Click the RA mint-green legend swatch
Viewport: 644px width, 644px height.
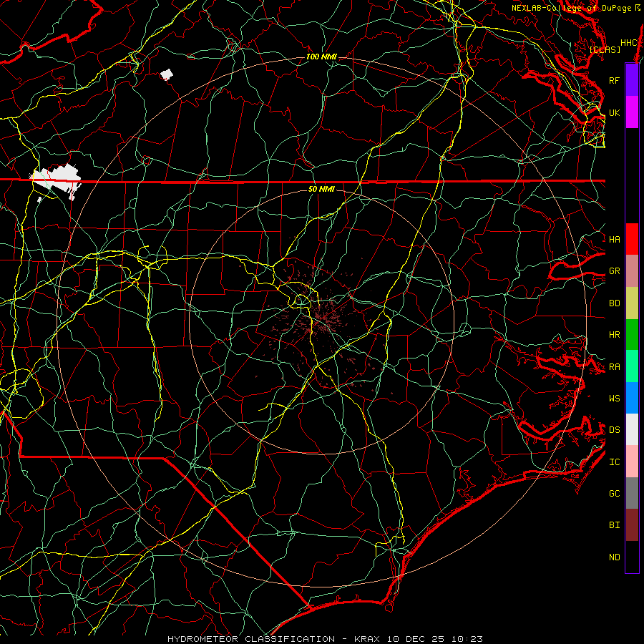tap(632, 366)
